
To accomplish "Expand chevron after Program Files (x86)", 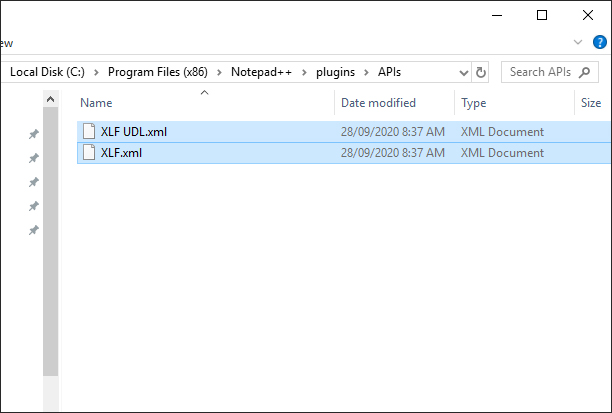I will [219, 73].
